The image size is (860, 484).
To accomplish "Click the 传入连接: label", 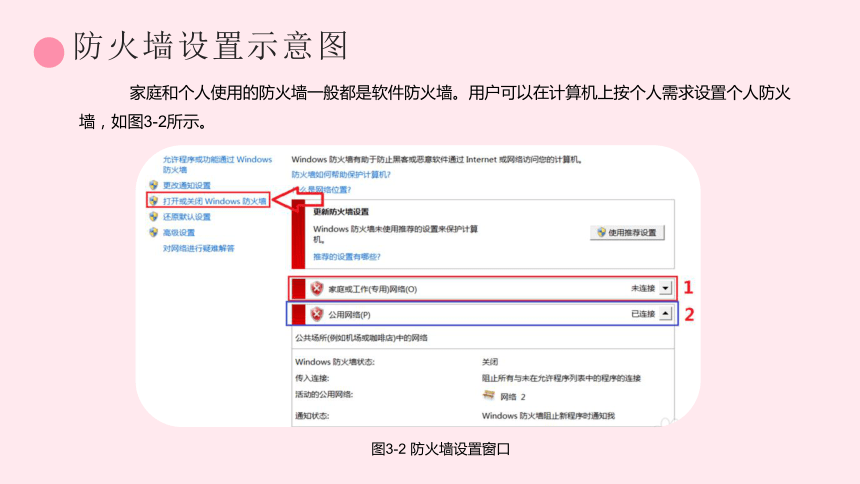I will point(312,379).
